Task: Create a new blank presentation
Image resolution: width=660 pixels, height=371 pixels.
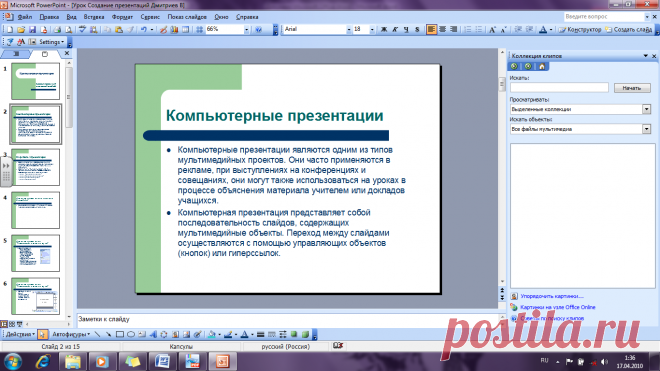Action: [10, 29]
